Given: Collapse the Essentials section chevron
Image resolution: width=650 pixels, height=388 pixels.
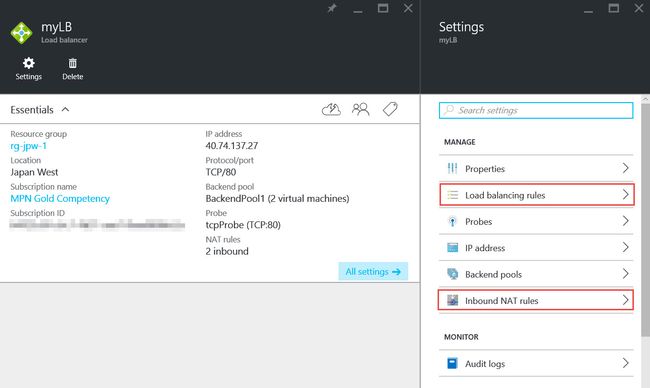Looking at the screenshot, I should pyautogui.click(x=65, y=109).
